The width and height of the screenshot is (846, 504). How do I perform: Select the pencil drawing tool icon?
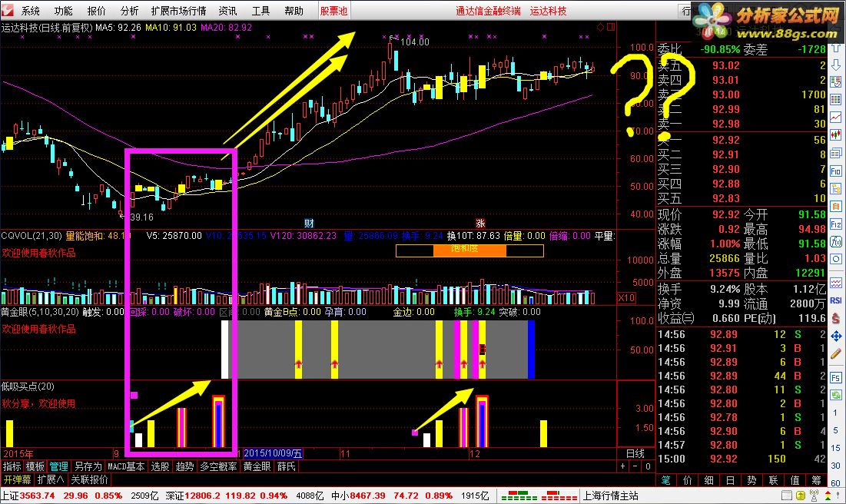point(836,354)
